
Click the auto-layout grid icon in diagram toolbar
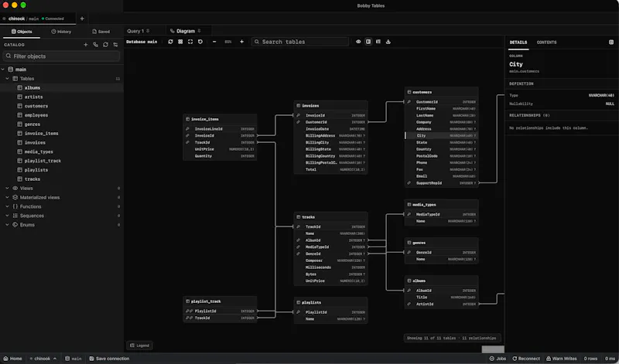[x=180, y=42]
